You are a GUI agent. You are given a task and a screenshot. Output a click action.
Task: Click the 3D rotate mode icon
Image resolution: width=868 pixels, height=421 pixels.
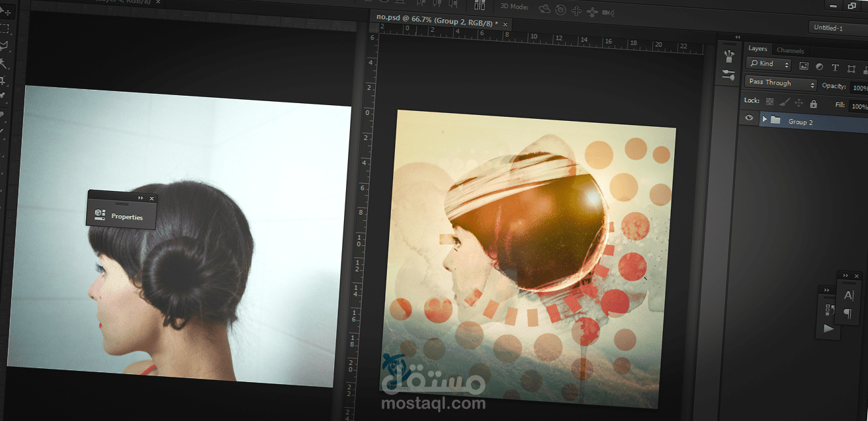pyautogui.click(x=544, y=9)
